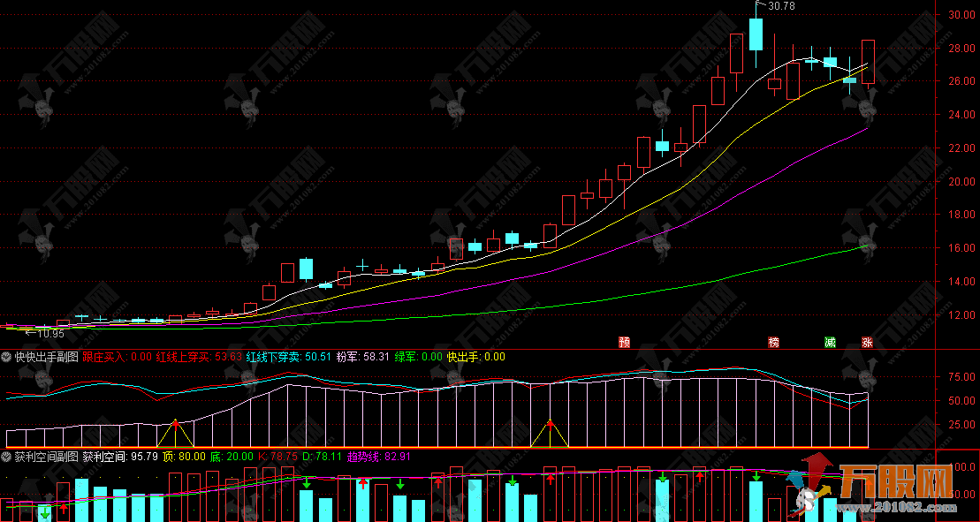Click the 绿军: 0.00 value
Image resolution: width=980 pixels, height=522 pixels.
coord(417,357)
